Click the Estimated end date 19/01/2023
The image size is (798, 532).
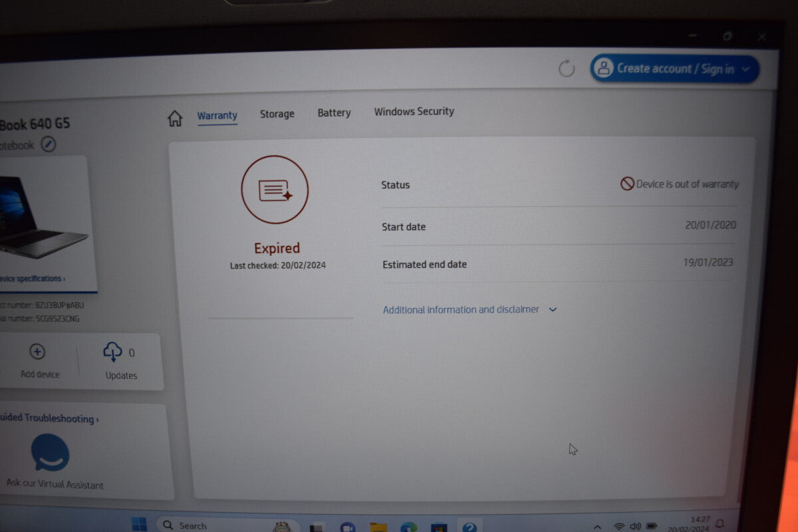(x=708, y=263)
